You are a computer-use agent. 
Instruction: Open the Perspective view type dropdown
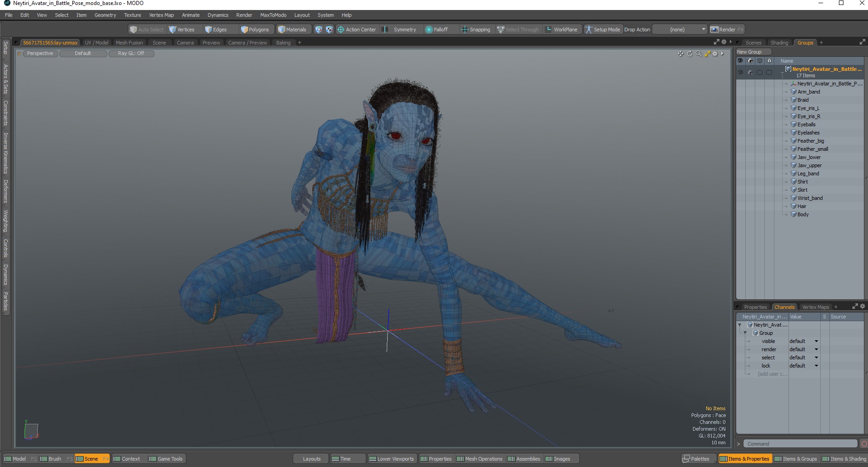point(40,54)
